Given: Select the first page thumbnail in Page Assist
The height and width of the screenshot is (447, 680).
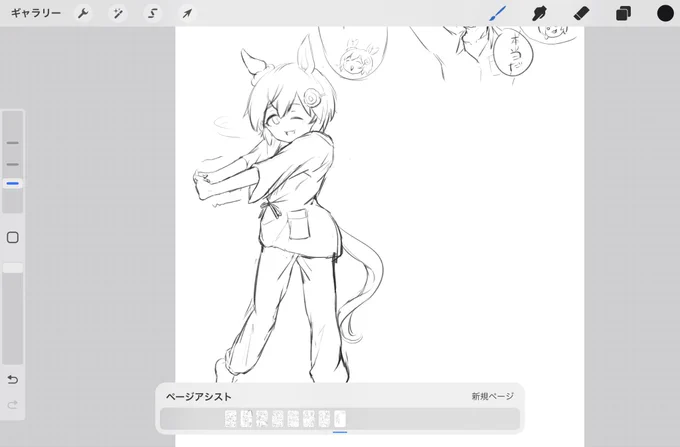Looking at the screenshot, I should 231,419.
